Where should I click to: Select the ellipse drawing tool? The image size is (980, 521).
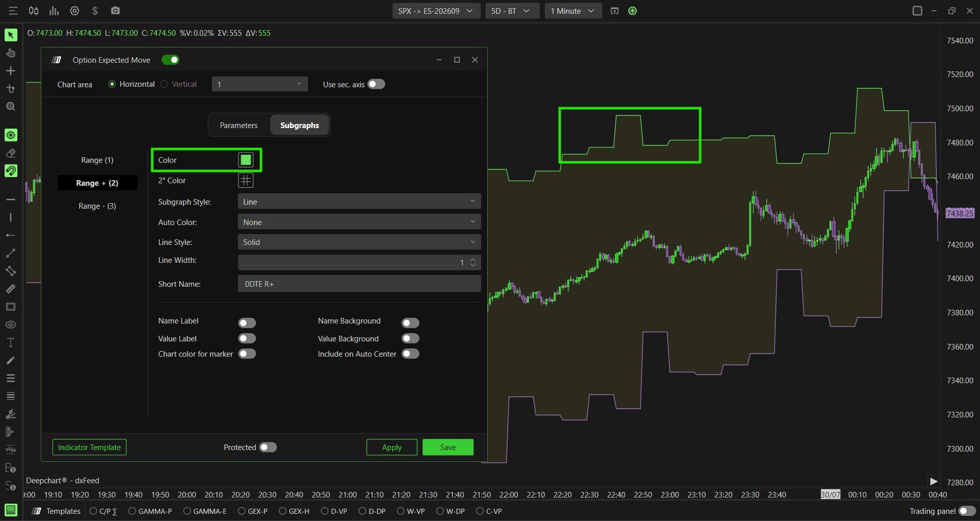(x=11, y=325)
